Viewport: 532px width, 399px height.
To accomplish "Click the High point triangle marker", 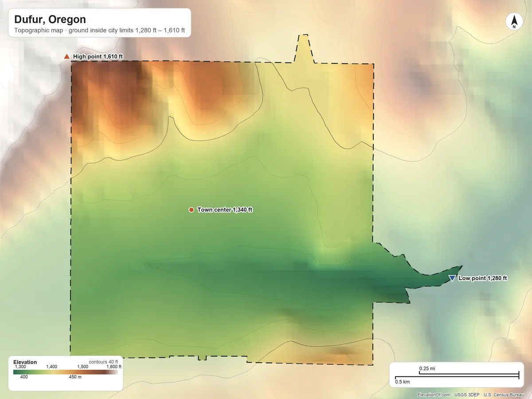I will [x=66, y=56].
